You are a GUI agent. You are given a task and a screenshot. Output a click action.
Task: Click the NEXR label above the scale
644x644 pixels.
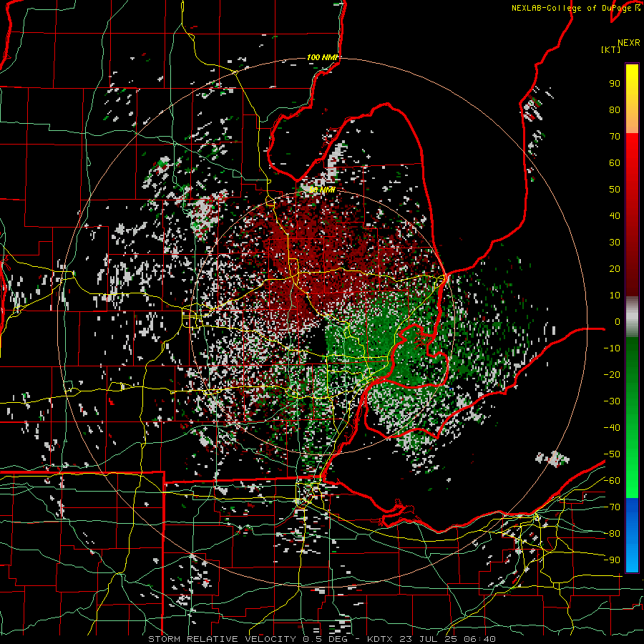629,43
